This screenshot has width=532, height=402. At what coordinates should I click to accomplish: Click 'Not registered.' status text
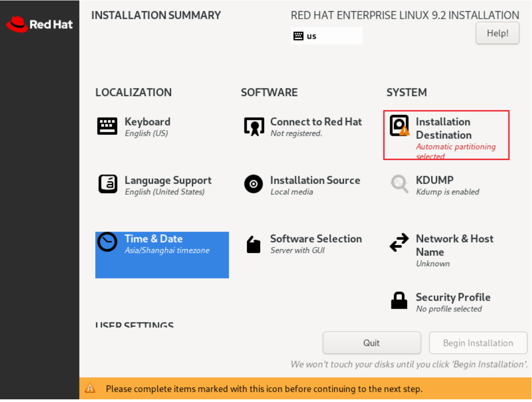coord(296,133)
